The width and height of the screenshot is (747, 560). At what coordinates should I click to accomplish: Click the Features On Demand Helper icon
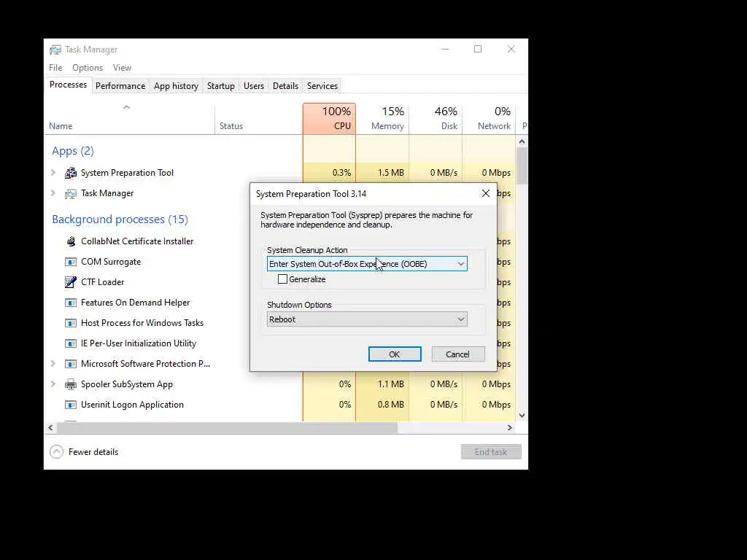pyautogui.click(x=71, y=303)
